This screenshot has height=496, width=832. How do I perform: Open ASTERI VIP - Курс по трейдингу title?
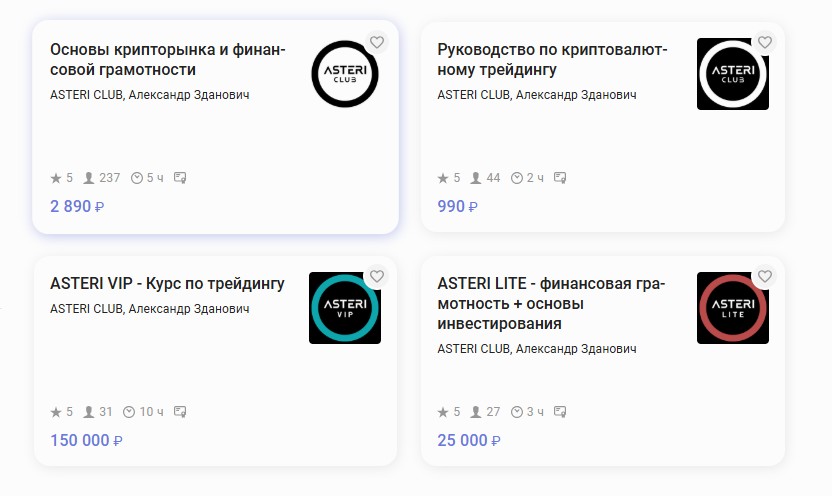pyautogui.click(x=168, y=284)
